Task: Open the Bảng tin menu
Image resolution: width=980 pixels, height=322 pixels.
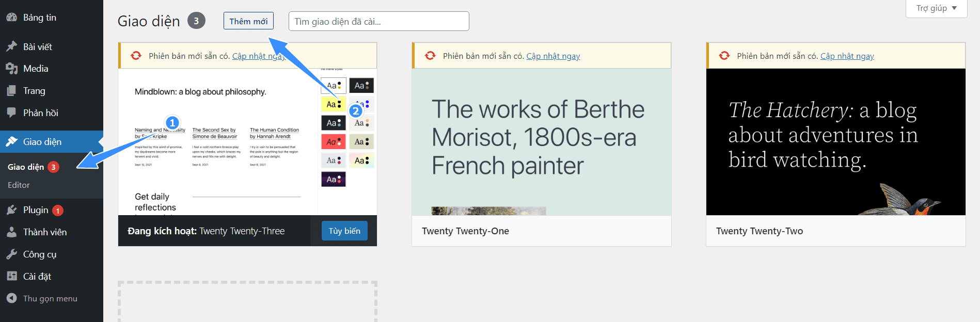Action: click(x=52, y=17)
